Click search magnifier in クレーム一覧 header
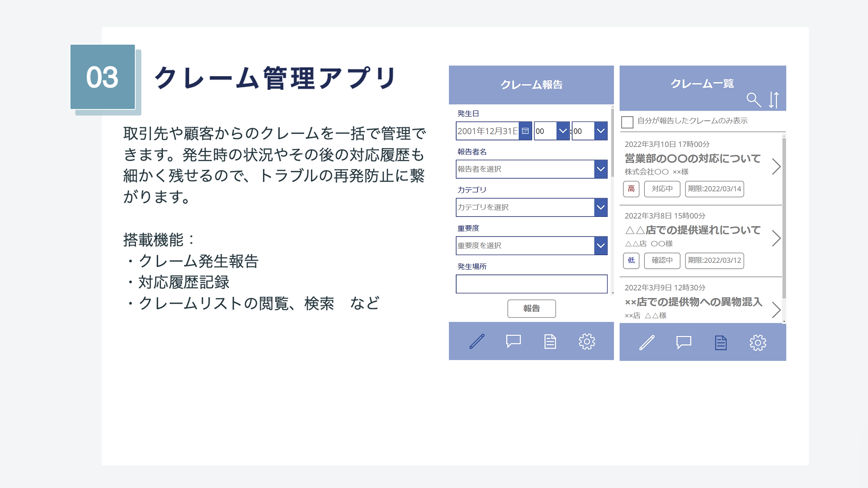This screenshot has width=868, height=488. 753,100
